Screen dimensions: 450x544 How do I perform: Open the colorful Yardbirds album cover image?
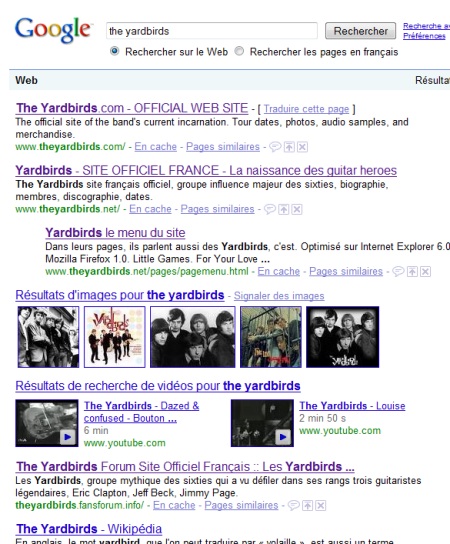[x=115, y=337]
